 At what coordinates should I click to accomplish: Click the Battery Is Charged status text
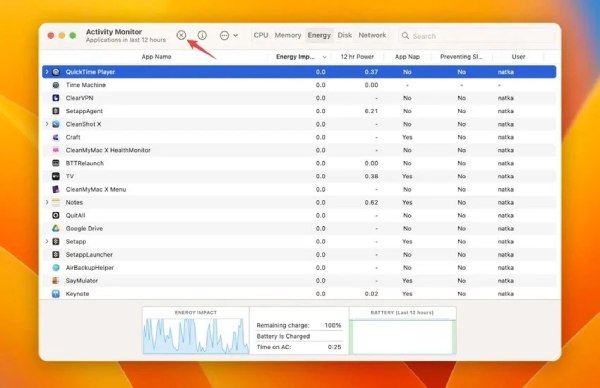[283, 336]
